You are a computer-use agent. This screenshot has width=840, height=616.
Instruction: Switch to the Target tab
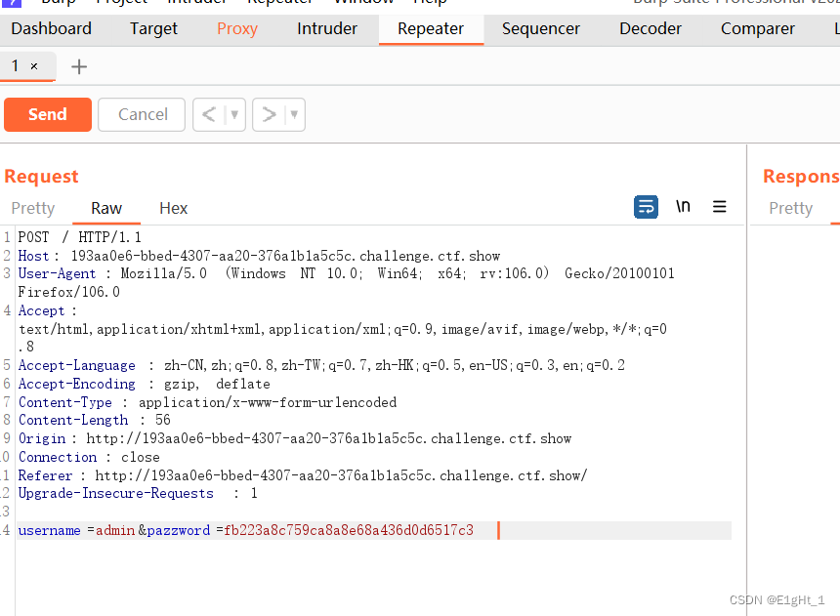click(x=153, y=28)
